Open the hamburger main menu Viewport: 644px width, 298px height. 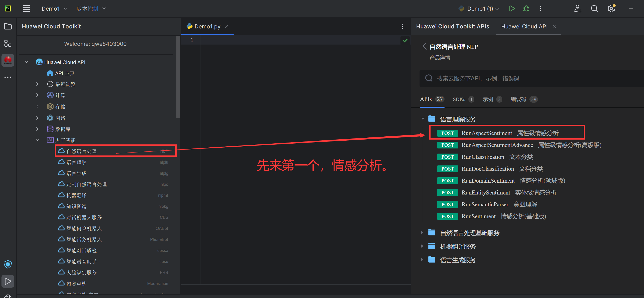[26, 8]
